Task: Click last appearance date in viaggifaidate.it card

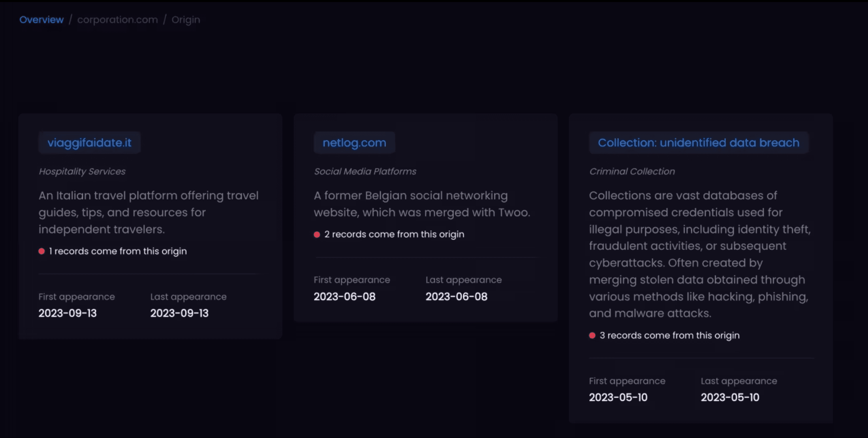Action: 179,313
